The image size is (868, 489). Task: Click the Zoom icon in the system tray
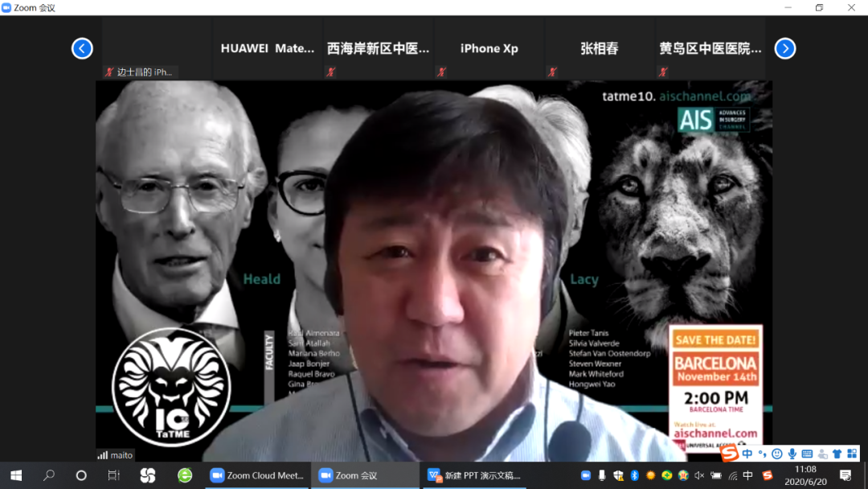586,475
